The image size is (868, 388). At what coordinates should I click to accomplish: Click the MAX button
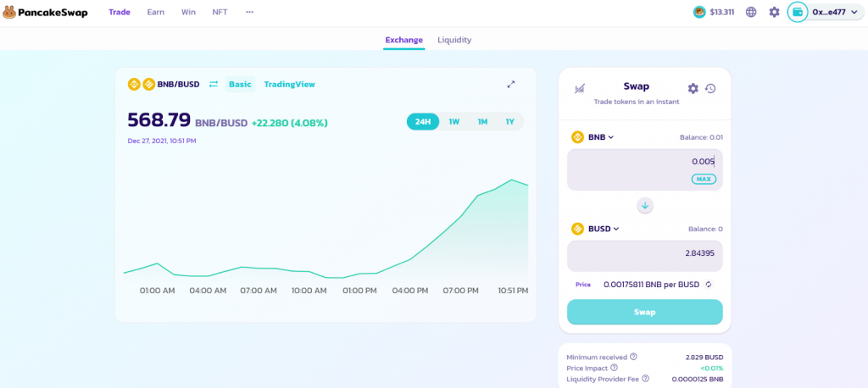704,179
